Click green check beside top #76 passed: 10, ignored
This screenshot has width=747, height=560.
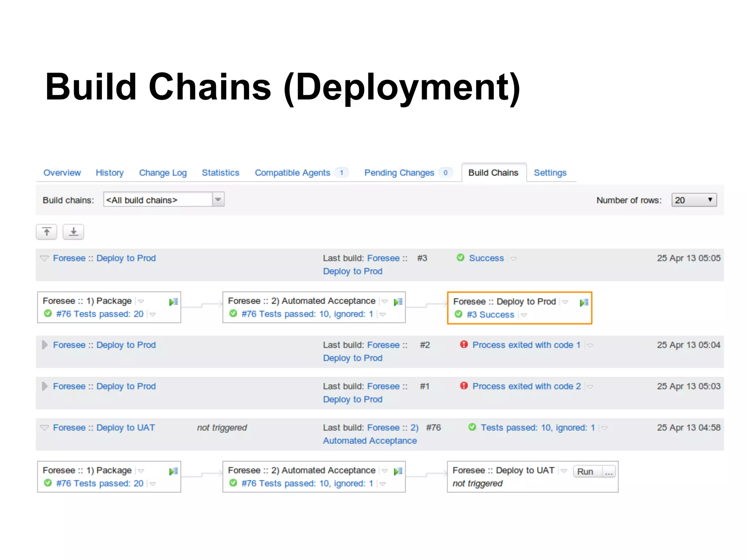click(233, 314)
